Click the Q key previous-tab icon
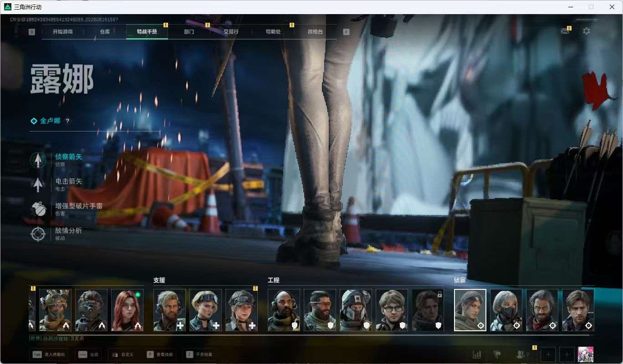This screenshot has height=364, width=623. tap(31, 32)
